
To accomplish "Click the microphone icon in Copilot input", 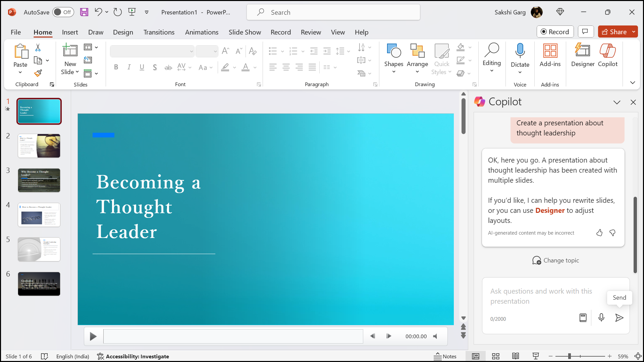I will (x=601, y=317).
